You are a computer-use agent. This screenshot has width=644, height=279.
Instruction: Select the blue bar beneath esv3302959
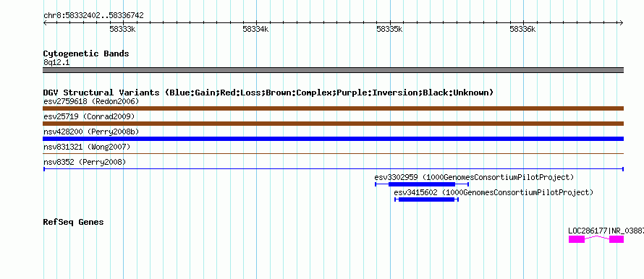tap(422, 184)
